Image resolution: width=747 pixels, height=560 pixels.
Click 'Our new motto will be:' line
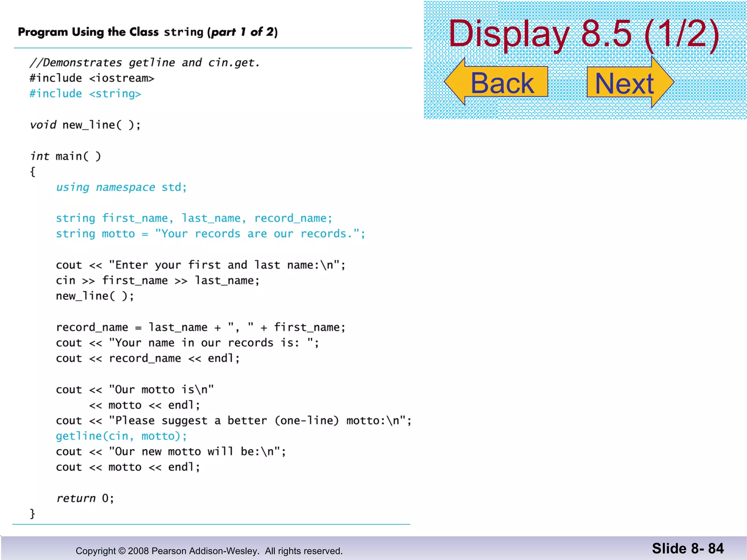[171, 452]
